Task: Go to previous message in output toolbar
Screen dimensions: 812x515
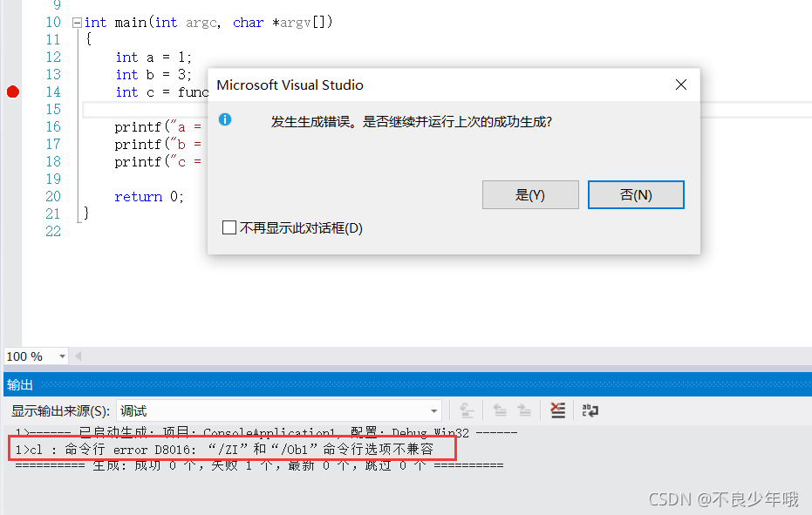Action: coord(500,410)
